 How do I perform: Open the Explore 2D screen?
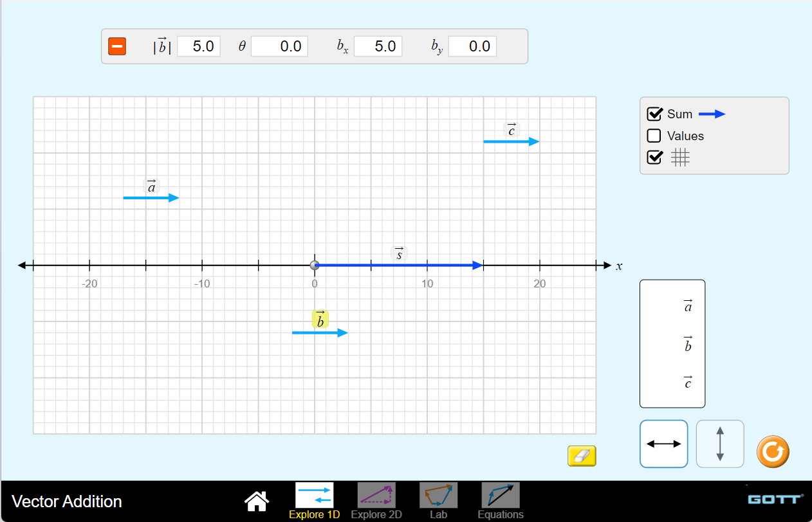pos(376,501)
